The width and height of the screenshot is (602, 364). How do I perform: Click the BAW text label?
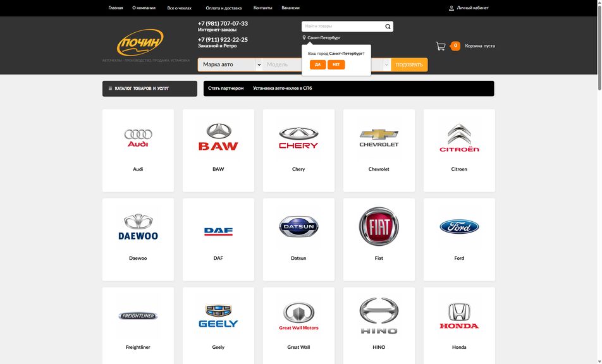coord(218,169)
